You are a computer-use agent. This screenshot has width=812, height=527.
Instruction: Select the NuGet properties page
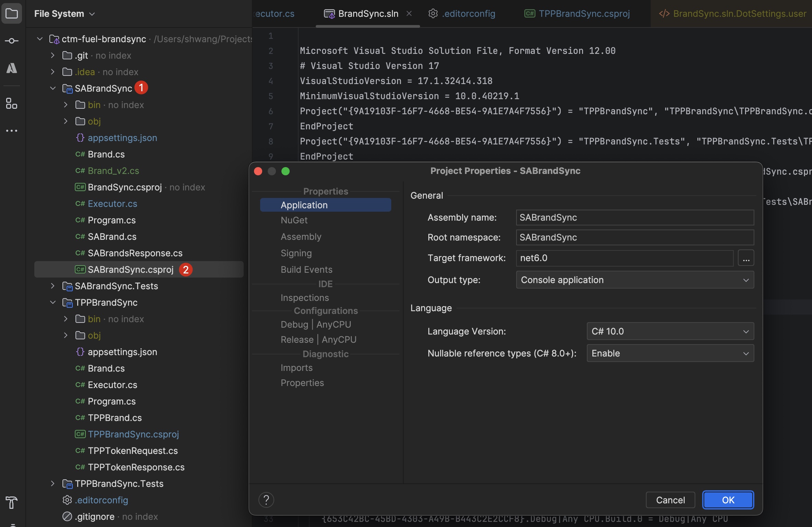point(294,220)
